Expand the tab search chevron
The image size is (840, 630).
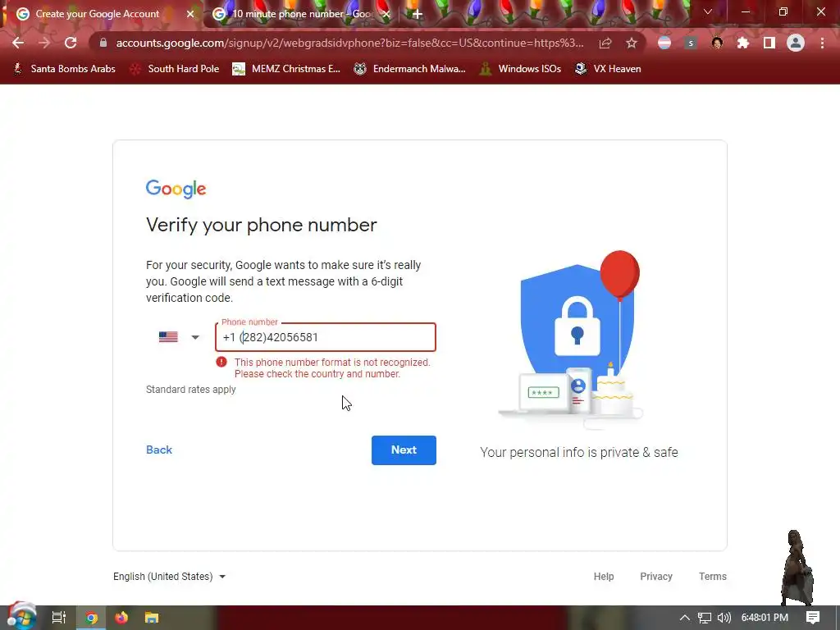[708, 11]
